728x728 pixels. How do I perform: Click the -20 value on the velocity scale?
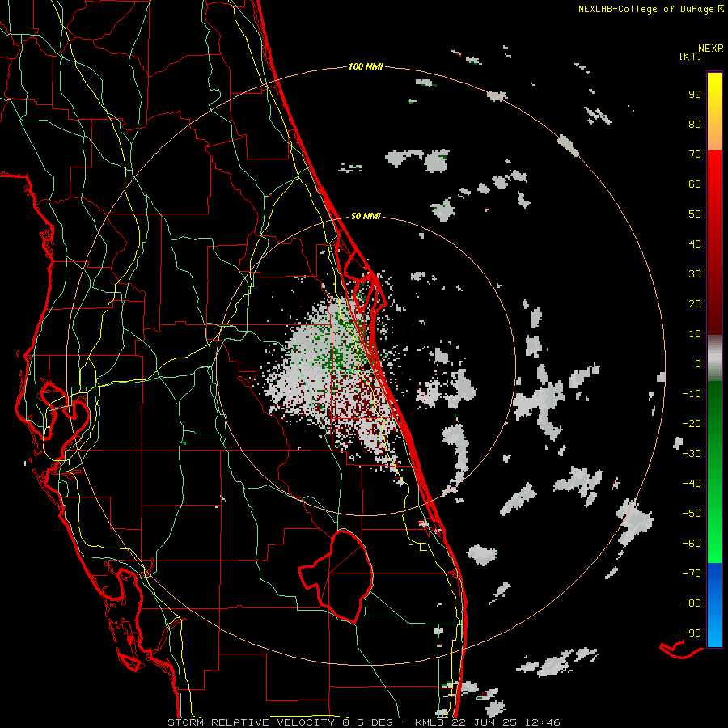(692, 424)
